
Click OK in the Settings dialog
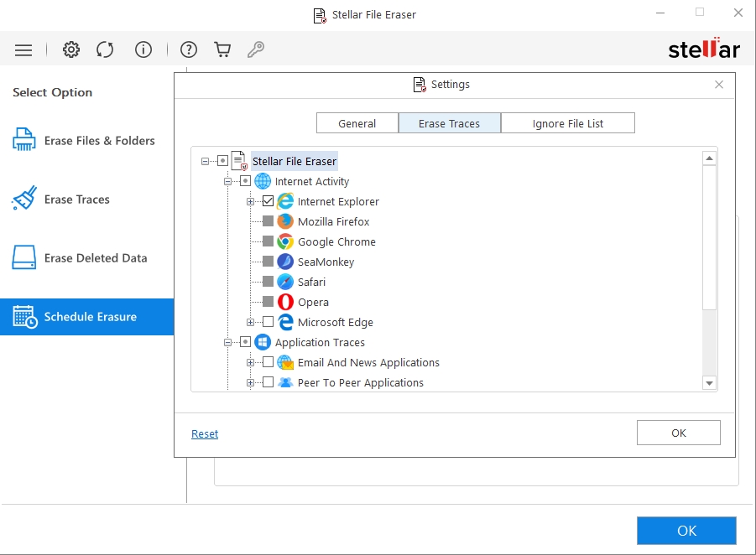click(x=678, y=433)
